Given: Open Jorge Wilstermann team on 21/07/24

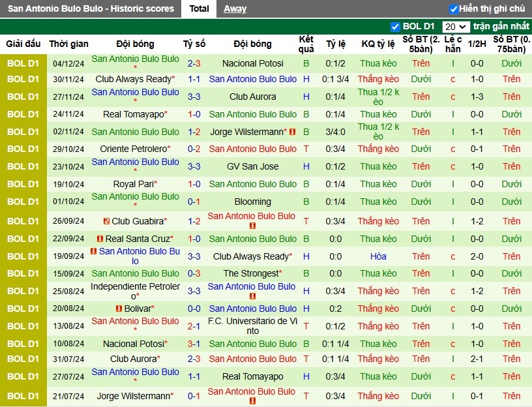Looking at the screenshot, I should pos(135,396).
